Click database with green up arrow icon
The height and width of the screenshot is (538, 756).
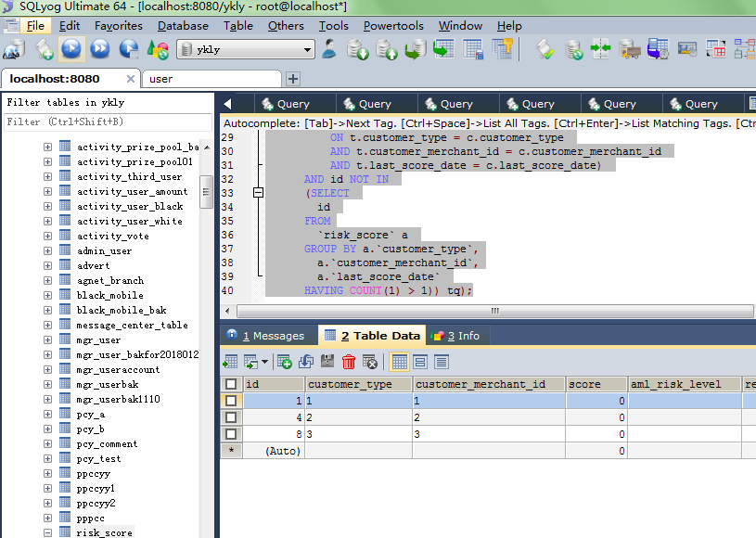tap(387, 49)
